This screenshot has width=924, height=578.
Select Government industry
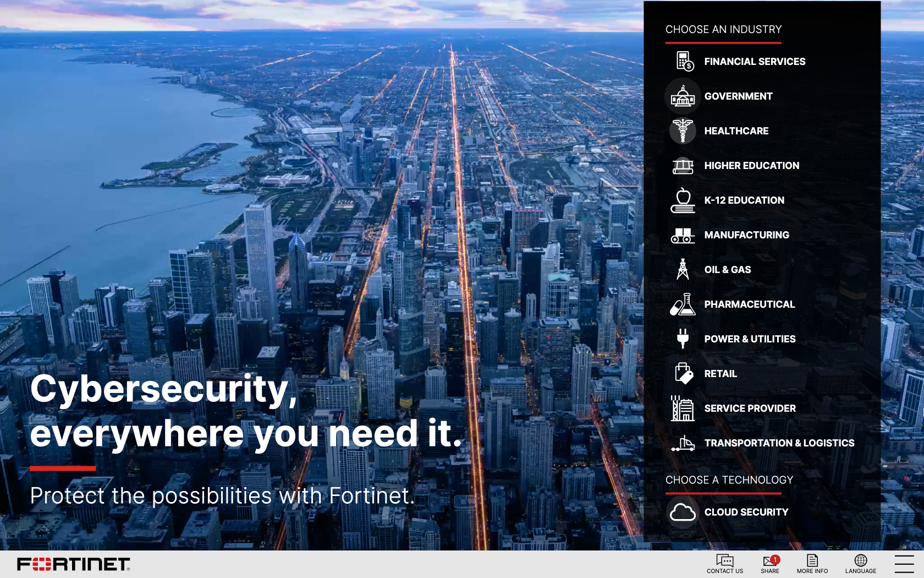coord(738,96)
